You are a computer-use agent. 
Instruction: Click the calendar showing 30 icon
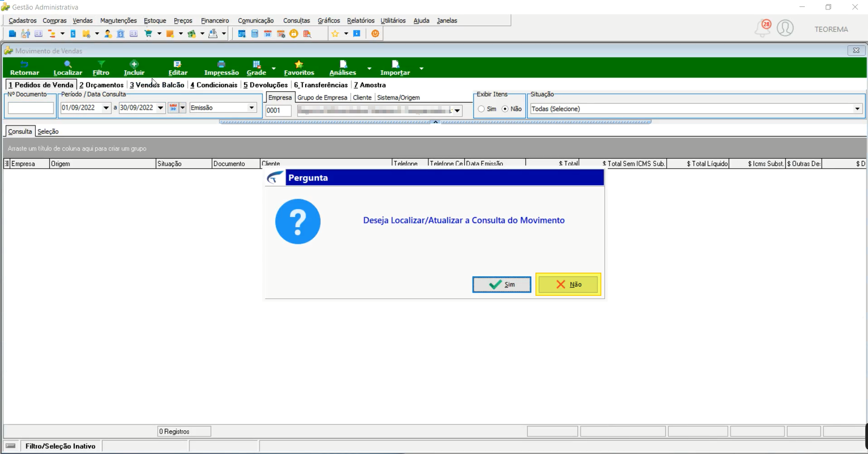coord(268,34)
